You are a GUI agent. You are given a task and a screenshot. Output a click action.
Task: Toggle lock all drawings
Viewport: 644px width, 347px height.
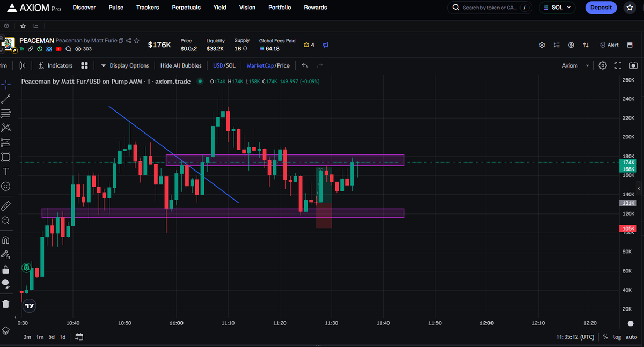point(6,269)
